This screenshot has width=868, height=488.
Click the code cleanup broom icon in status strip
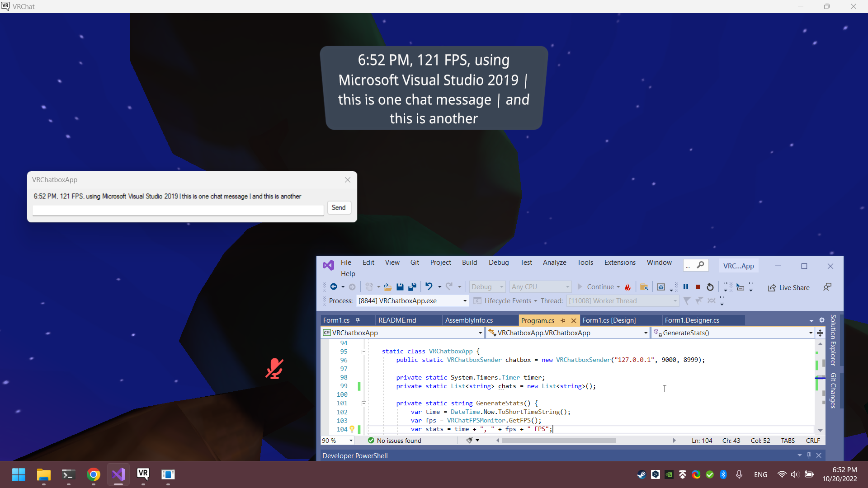coord(469,440)
